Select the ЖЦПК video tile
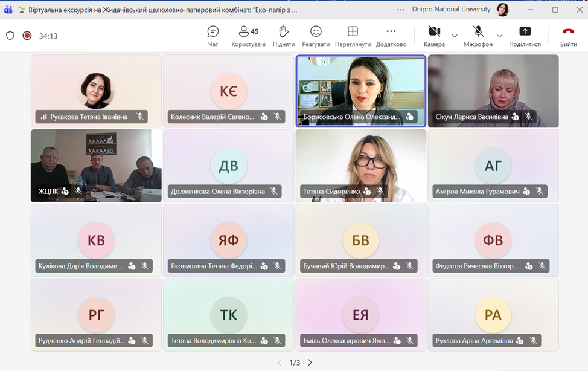Image resolution: width=588 pixels, height=371 pixels. coord(96,165)
